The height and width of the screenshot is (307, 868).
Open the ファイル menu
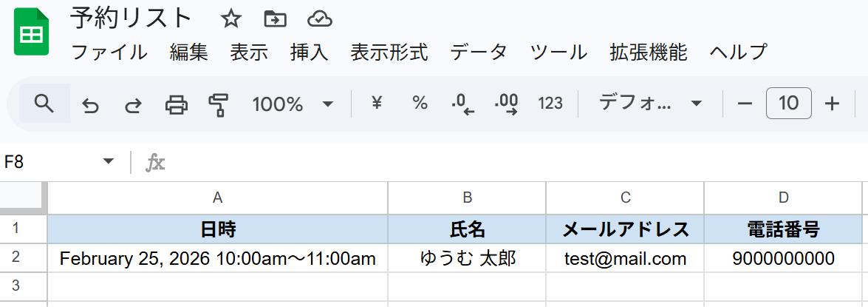point(109,53)
